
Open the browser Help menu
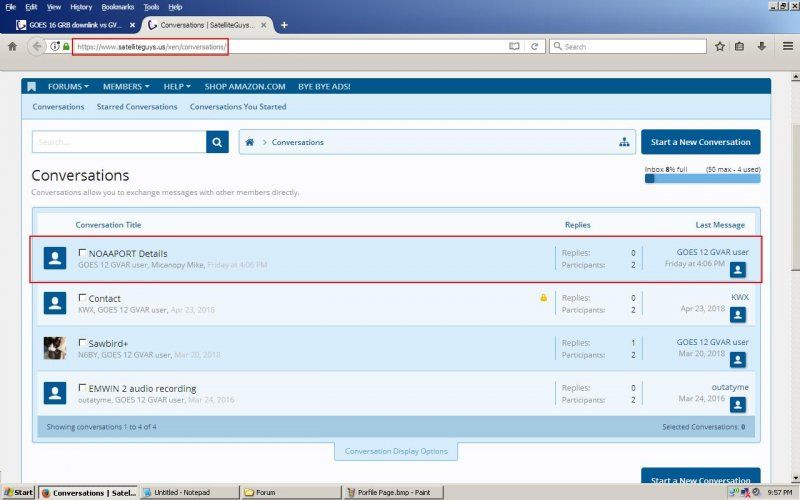click(x=175, y=7)
